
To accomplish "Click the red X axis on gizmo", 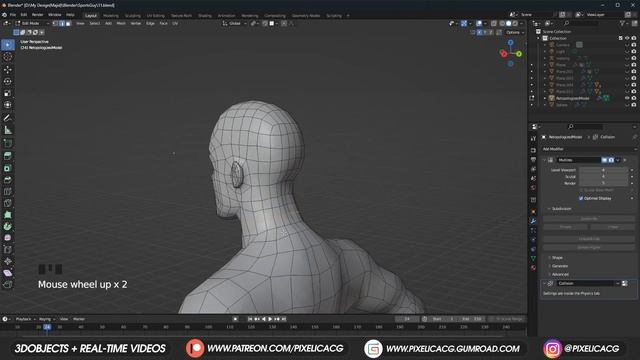I will [x=503, y=53].
